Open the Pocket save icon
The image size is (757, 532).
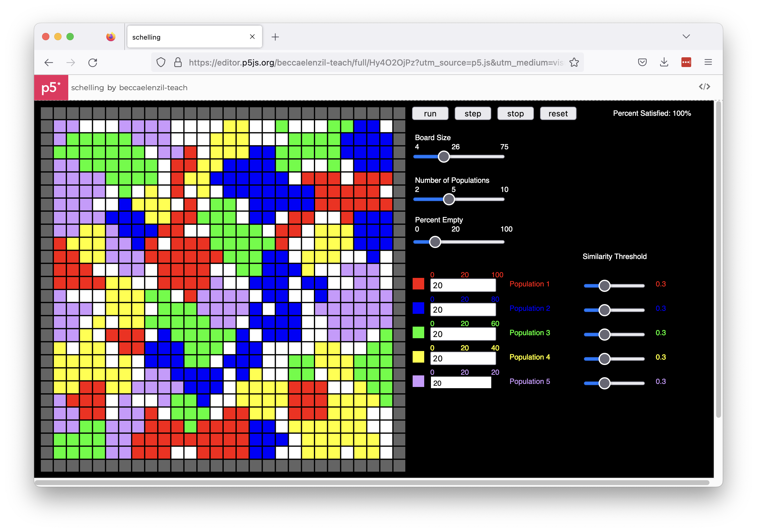(x=642, y=62)
